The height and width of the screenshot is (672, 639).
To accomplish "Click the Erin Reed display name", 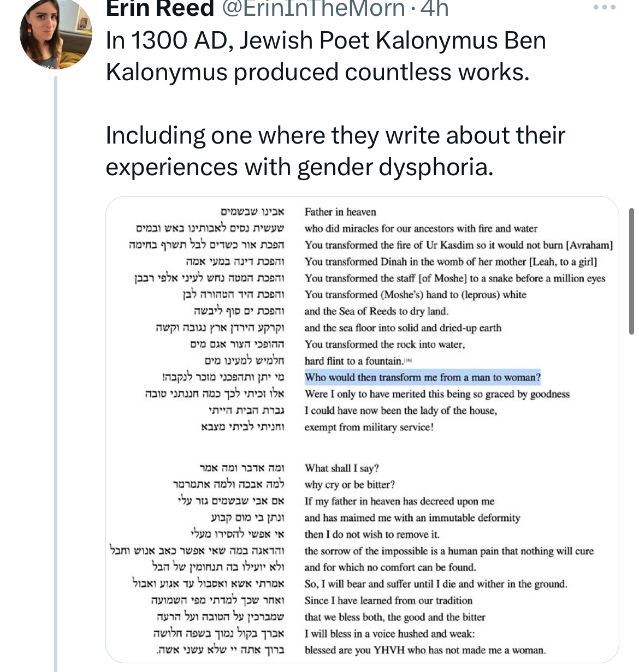I will point(159,9).
